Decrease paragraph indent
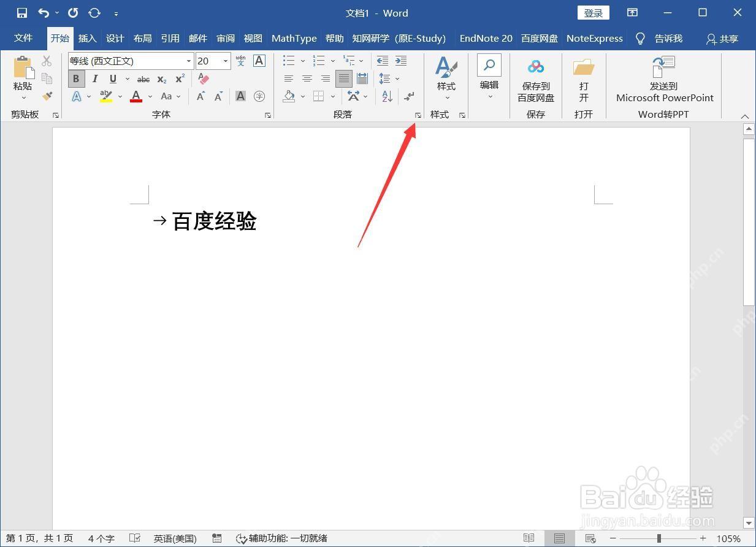756x547 pixels. (382, 61)
